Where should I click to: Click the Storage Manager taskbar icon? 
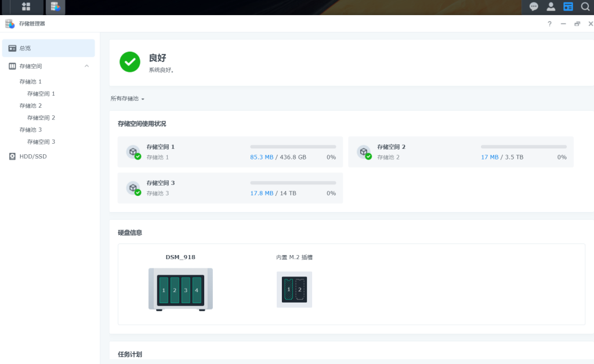[55, 7]
